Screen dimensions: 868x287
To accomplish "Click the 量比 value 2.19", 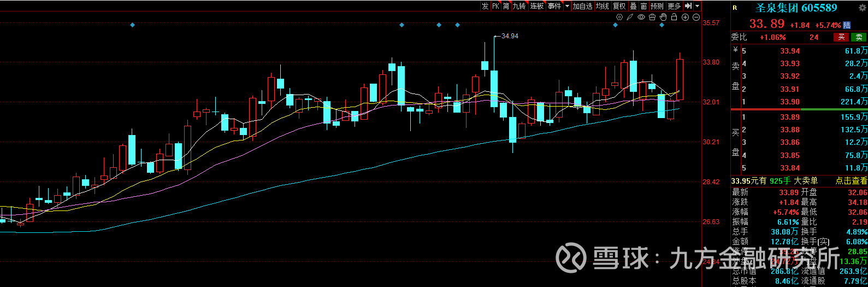I will click(x=859, y=222).
